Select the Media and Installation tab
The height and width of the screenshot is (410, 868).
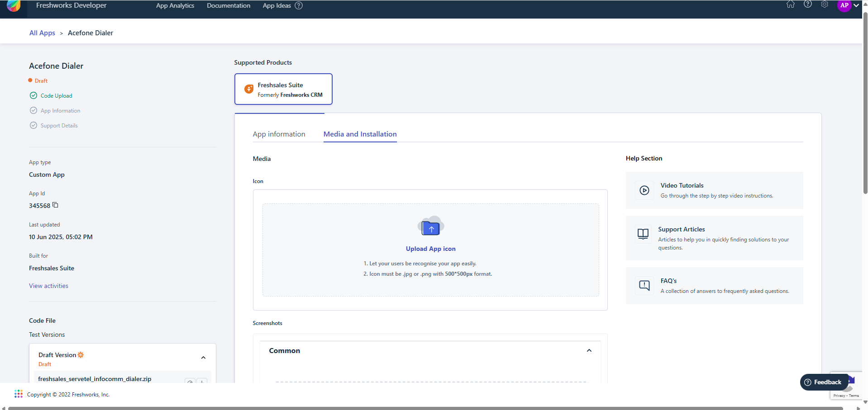click(x=360, y=134)
